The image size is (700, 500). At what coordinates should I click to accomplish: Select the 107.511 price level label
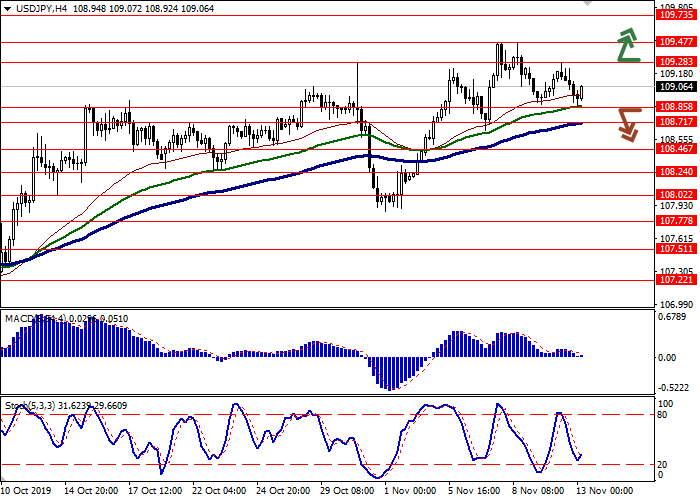tap(676, 249)
